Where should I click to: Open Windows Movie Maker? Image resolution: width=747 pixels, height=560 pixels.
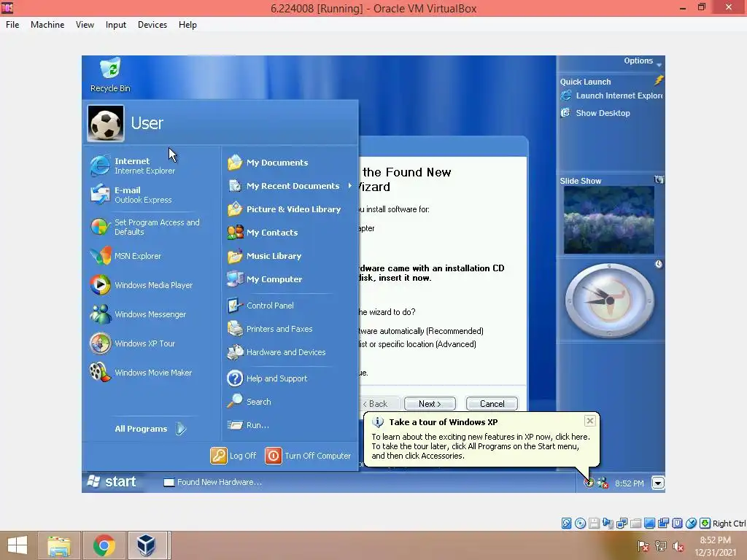(x=141, y=373)
